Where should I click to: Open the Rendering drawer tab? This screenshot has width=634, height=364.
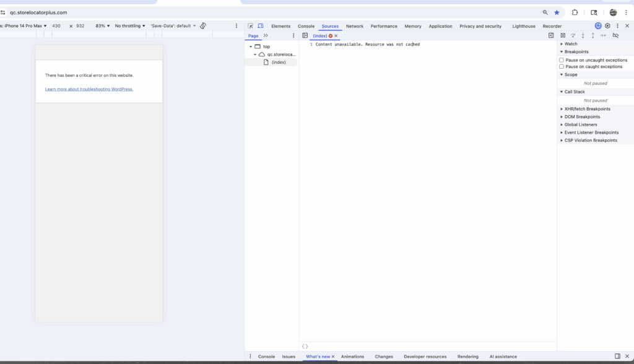[467, 357]
